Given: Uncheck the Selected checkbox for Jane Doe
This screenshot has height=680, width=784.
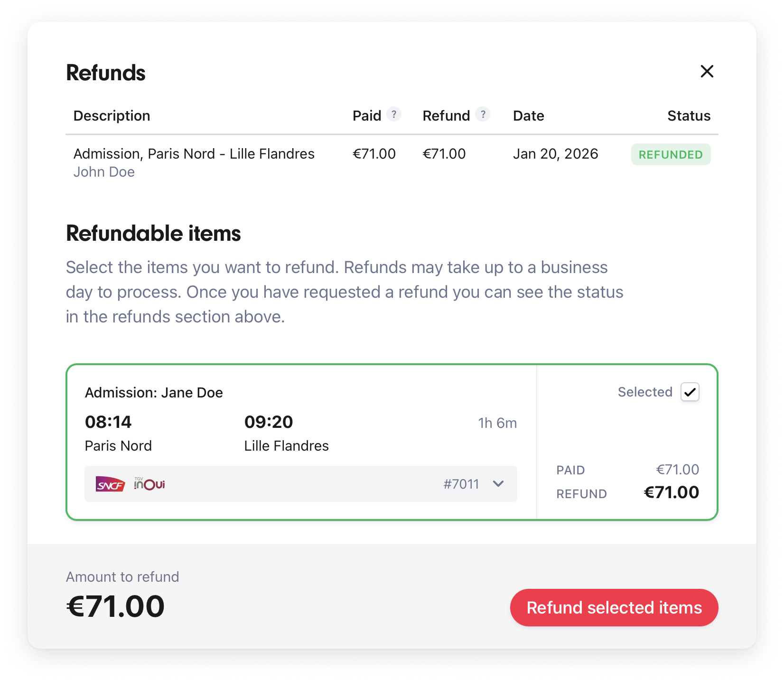Looking at the screenshot, I should [x=690, y=392].
